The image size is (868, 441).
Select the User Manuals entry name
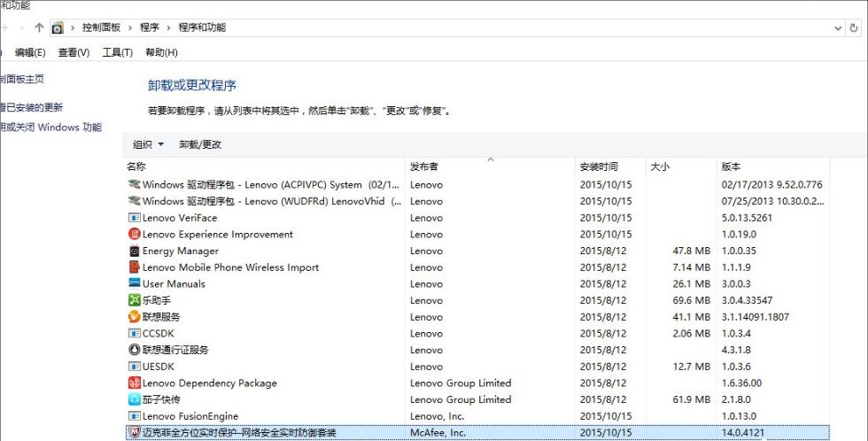pyautogui.click(x=174, y=284)
